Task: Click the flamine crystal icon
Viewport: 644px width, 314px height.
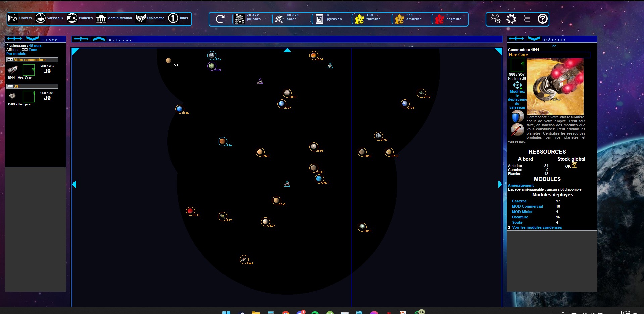Action: pyautogui.click(x=359, y=19)
